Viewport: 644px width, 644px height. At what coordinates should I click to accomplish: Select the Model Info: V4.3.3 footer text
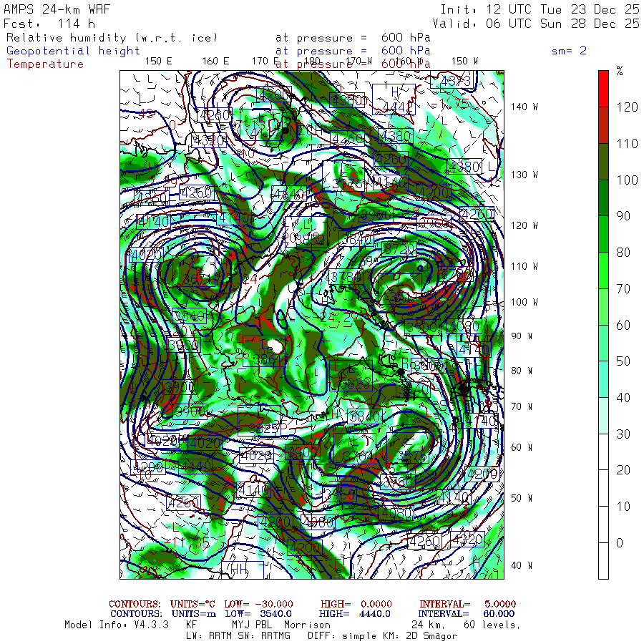pos(116,625)
